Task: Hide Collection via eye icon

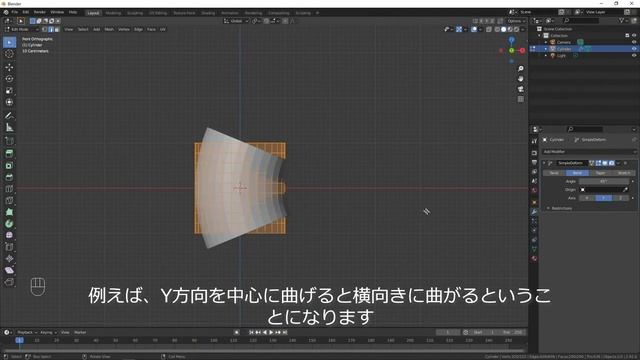Action: pyautogui.click(x=634, y=36)
